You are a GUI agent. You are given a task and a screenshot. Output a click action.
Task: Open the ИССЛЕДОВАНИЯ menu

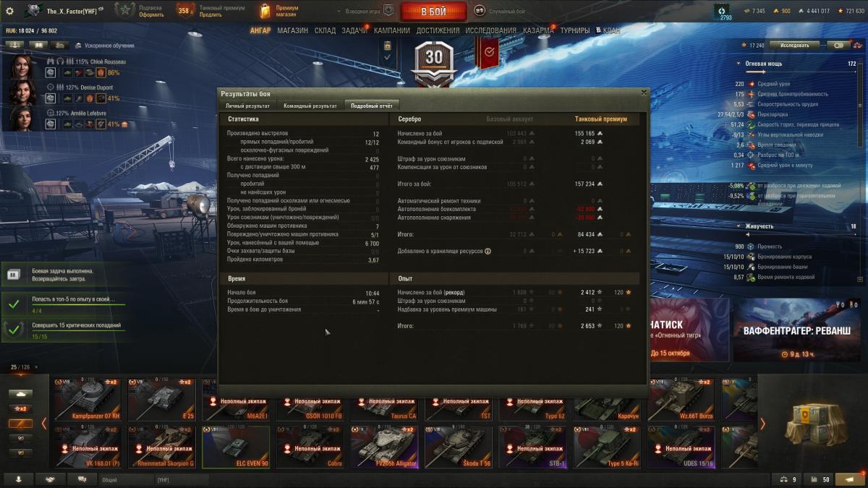tap(490, 31)
